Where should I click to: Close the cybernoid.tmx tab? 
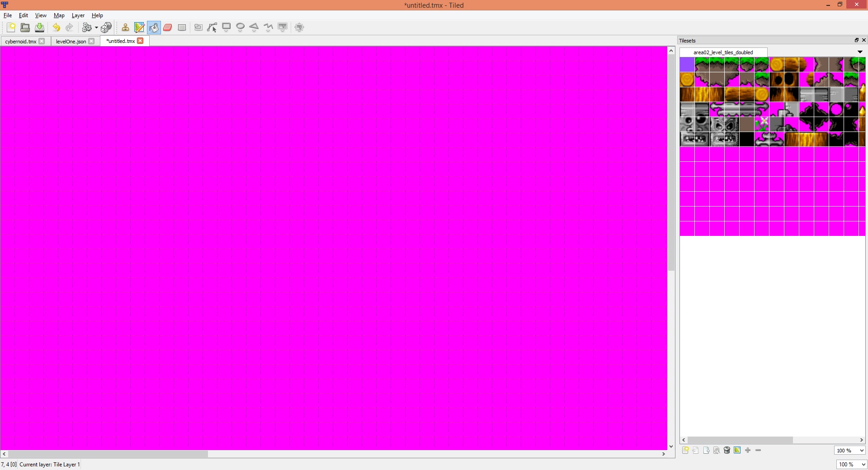point(42,41)
